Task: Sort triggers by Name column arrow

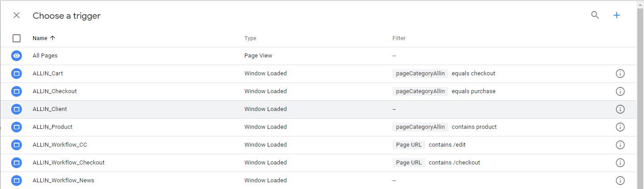Action: (x=52, y=38)
